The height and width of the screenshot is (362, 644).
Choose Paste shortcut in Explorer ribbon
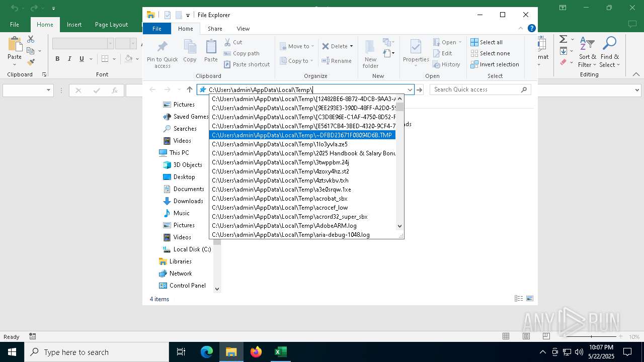(247, 64)
